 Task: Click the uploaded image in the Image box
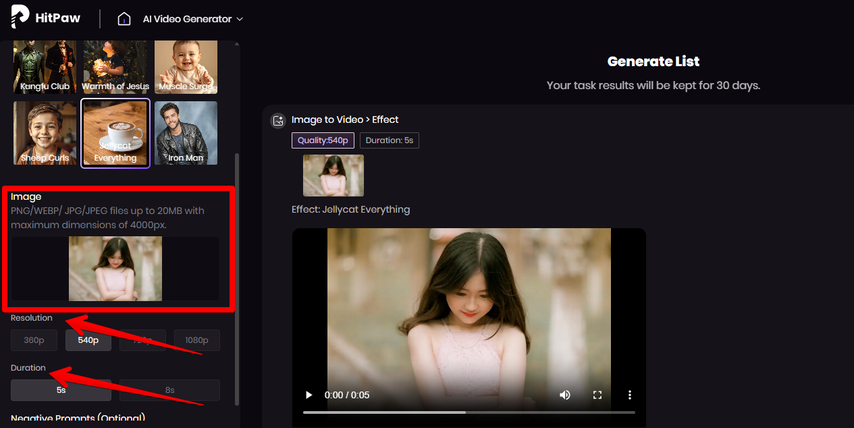point(115,269)
